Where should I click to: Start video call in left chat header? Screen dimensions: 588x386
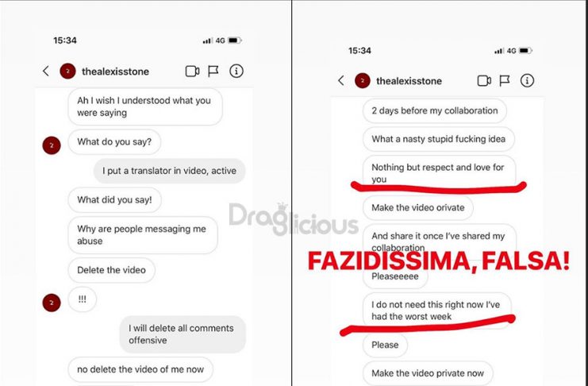[192, 71]
